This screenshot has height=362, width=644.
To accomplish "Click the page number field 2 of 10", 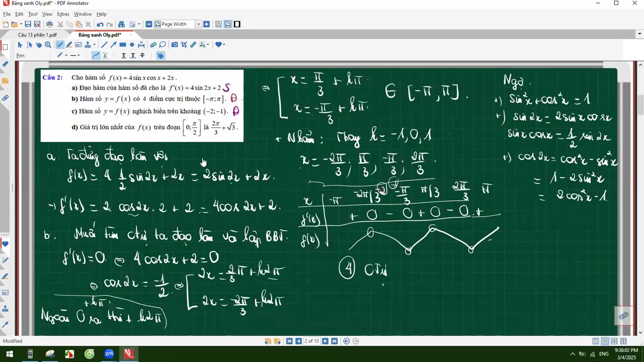I will [311, 341].
